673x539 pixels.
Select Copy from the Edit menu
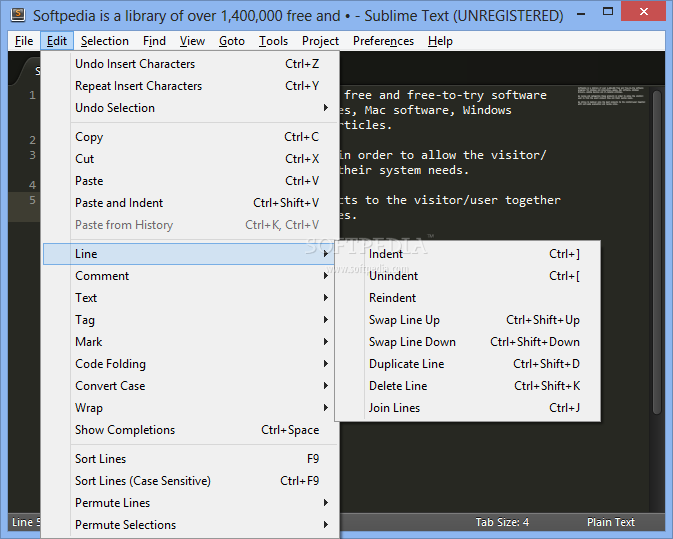[x=191, y=137]
